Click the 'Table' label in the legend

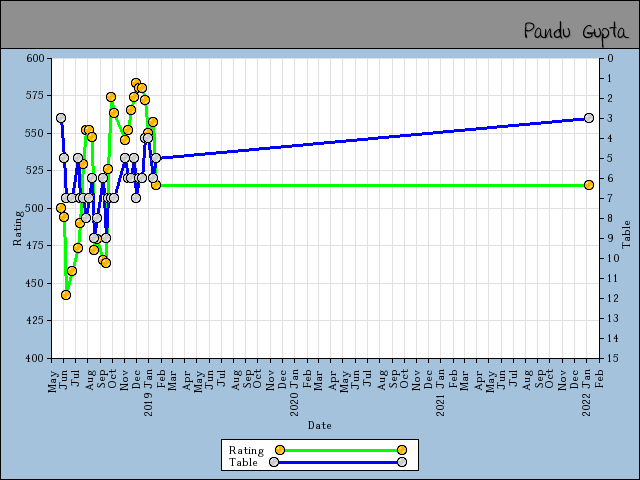pos(243,462)
